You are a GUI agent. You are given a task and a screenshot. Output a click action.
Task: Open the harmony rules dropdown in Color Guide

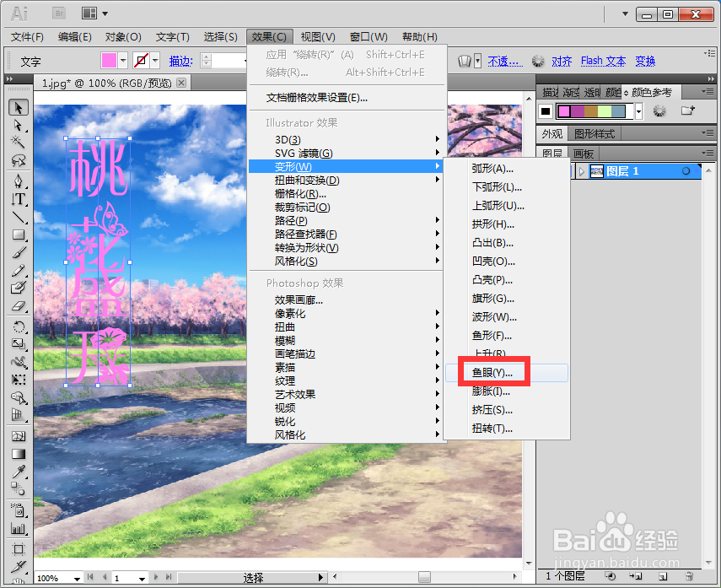[x=638, y=111]
